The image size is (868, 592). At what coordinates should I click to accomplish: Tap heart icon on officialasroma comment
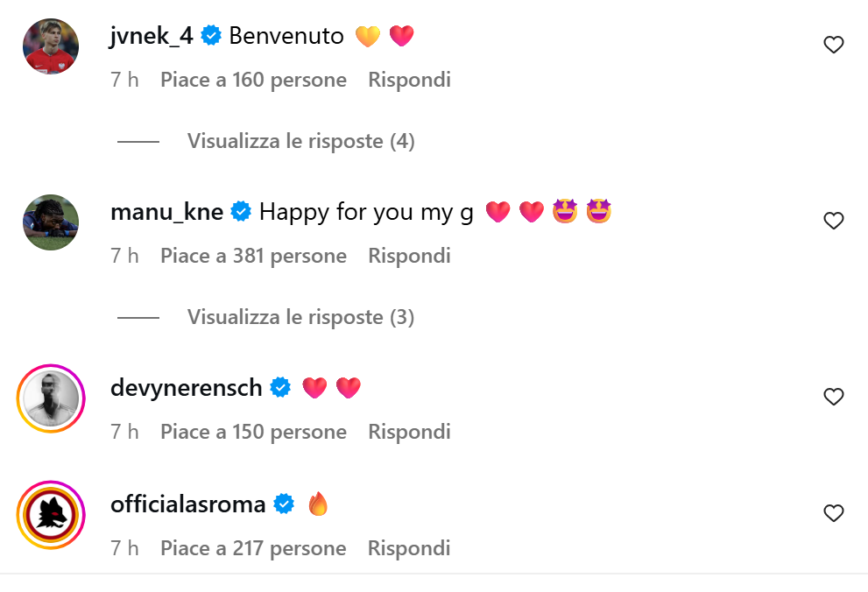[833, 513]
